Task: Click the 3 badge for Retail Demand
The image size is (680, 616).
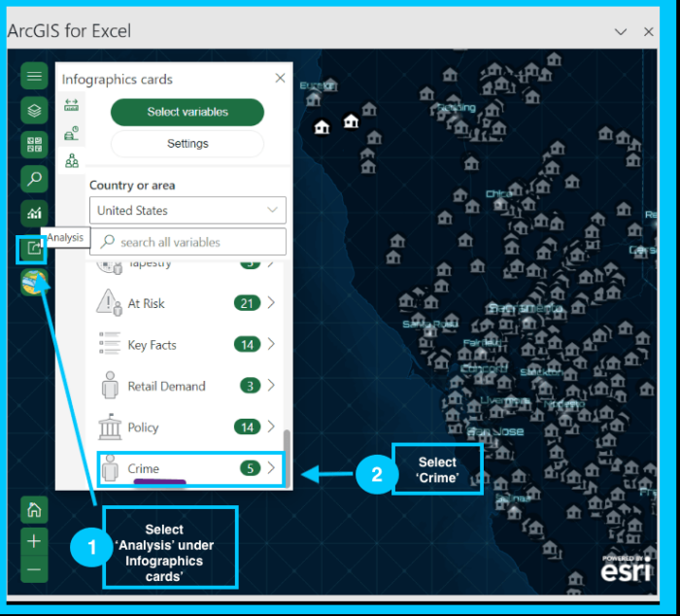Action: coord(251,386)
